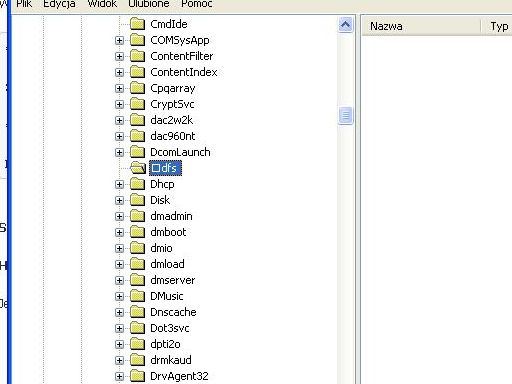Click the ContentFilter folder icon
Image resolution: width=512 pixels, height=384 pixels.
pos(137,56)
